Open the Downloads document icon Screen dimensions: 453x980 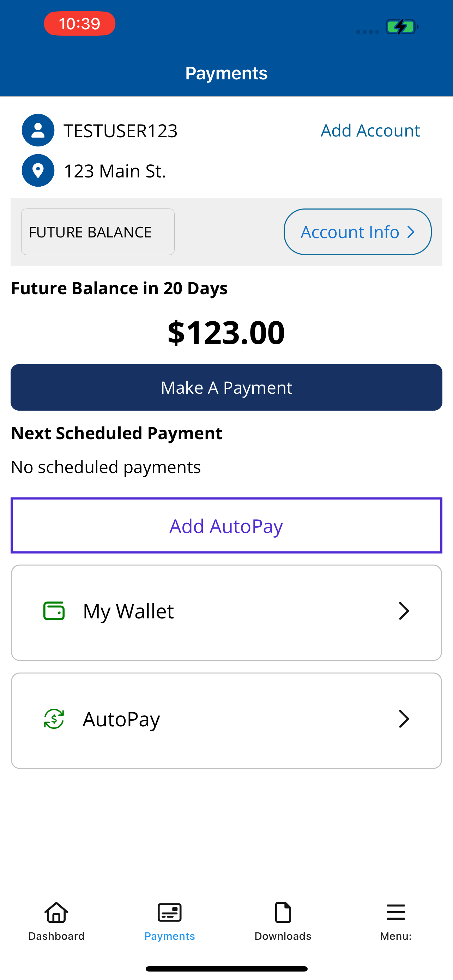(283, 912)
